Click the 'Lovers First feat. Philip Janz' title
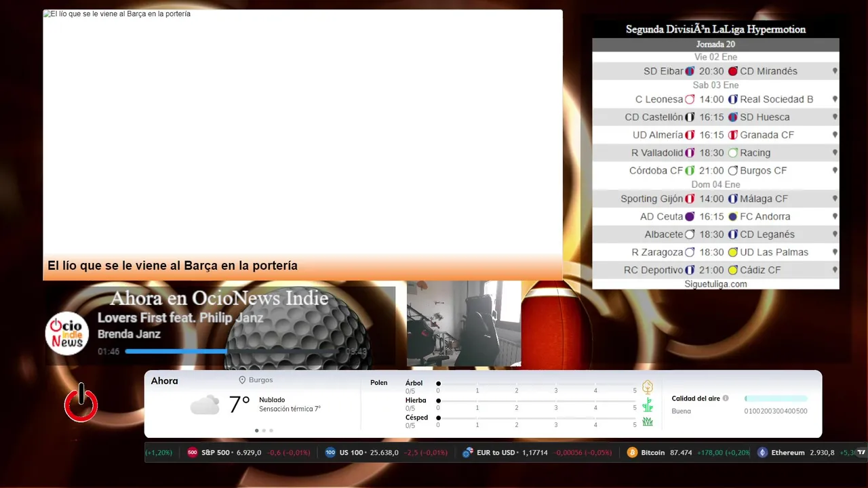This screenshot has width=868, height=488. pos(180,318)
